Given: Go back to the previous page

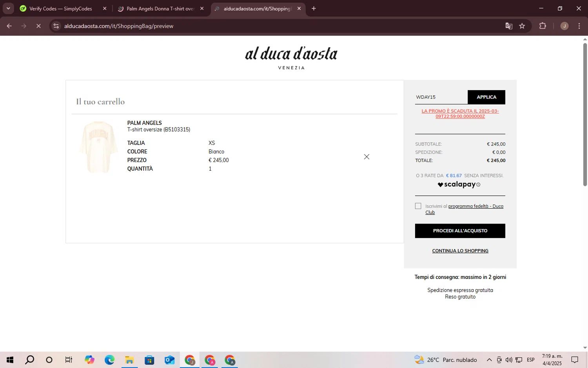Looking at the screenshot, I should point(9,26).
